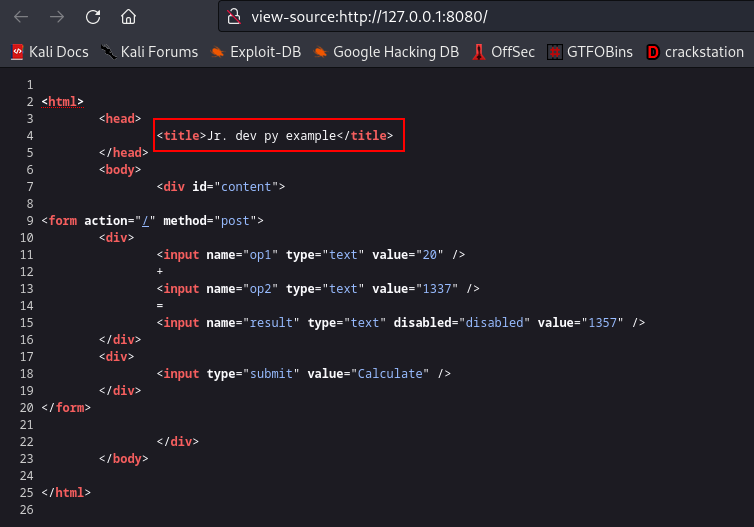754x527 pixels.
Task: Open the Google Hacking DB bookmark
Action: (x=386, y=52)
